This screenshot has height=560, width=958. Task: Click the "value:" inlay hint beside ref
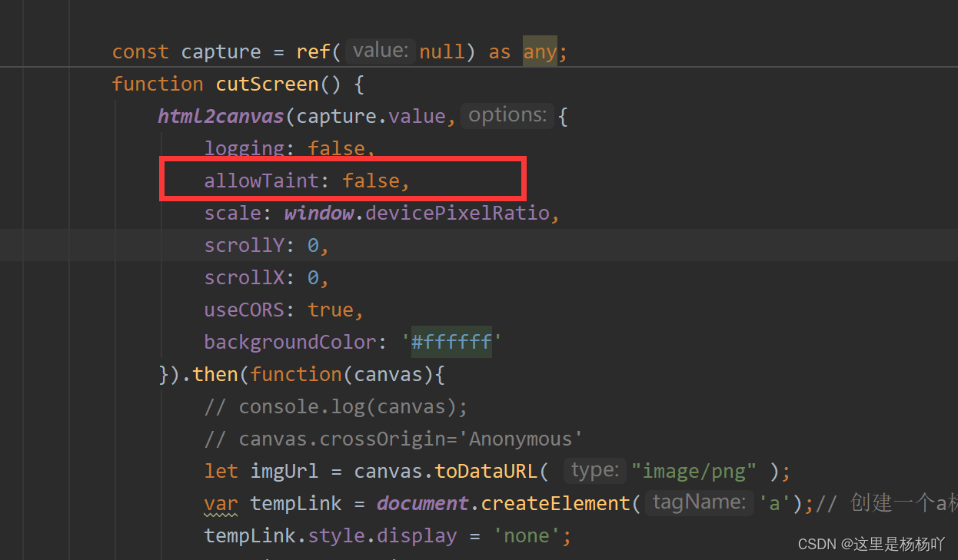(x=379, y=50)
